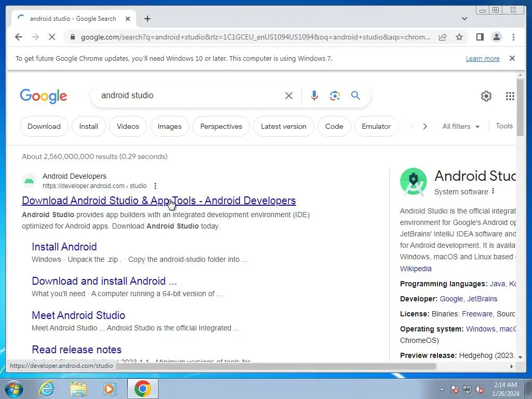The image size is (532, 399).
Task: Show more filter chips with right arrow
Action: point(425,126)
